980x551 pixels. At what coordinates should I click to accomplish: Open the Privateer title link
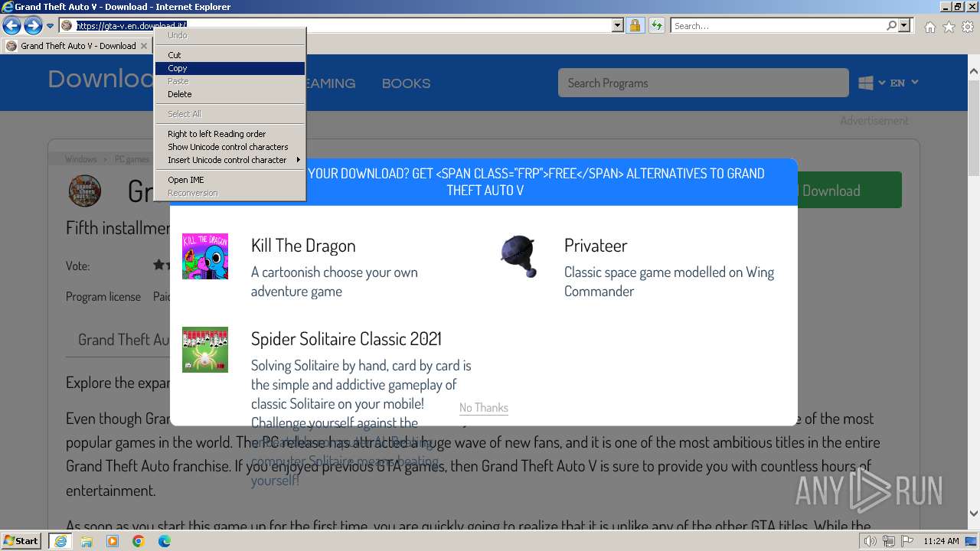(x=596, y=246)
